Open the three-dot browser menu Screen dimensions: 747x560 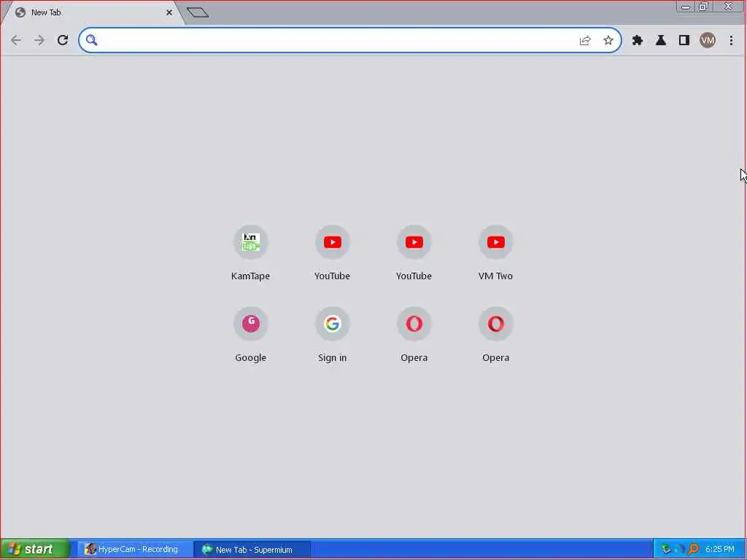point(731,41)
